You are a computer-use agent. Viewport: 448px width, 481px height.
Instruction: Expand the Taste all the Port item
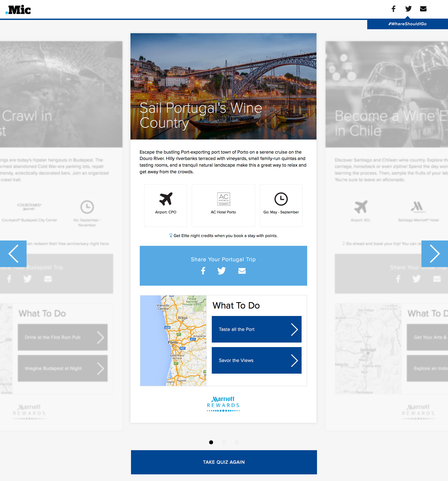click(256, 329)
